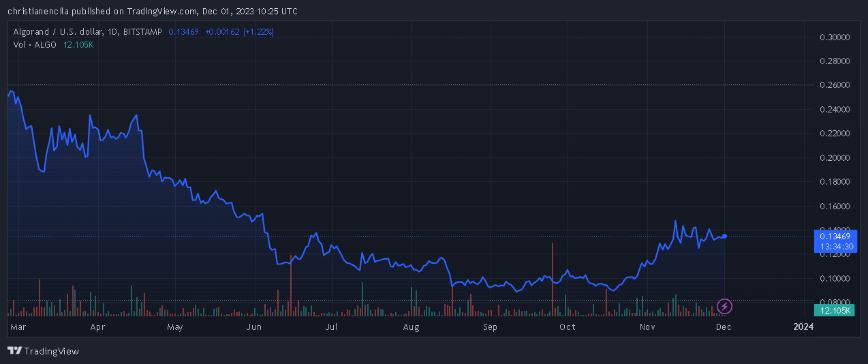Click the 0.16000 price axis label
This screenshot has height=364, width=868.
[835, 206]
